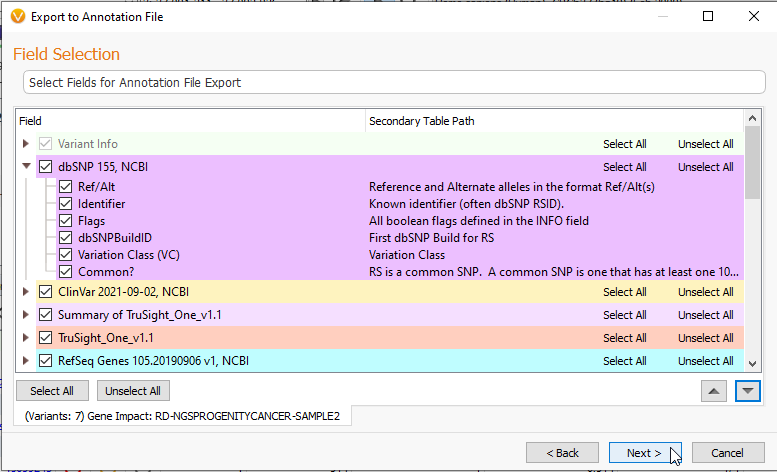777x472 pixels.
Task: Click Unselect All on Summary of TruSight_One_v1.1 row
Action: click(706, 315)
